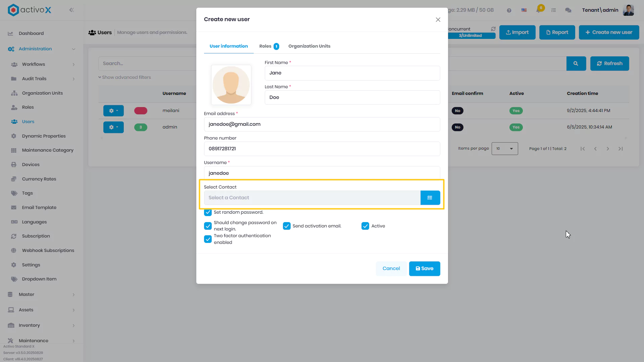Open Roles in sidebar menu
This screenshot has height=362, width=644.
[x=28, y=107]
